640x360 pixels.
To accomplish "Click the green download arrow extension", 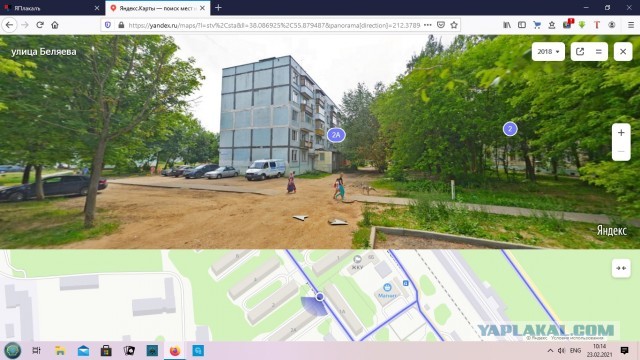I will pyautogui.click(x=582, y=25).
